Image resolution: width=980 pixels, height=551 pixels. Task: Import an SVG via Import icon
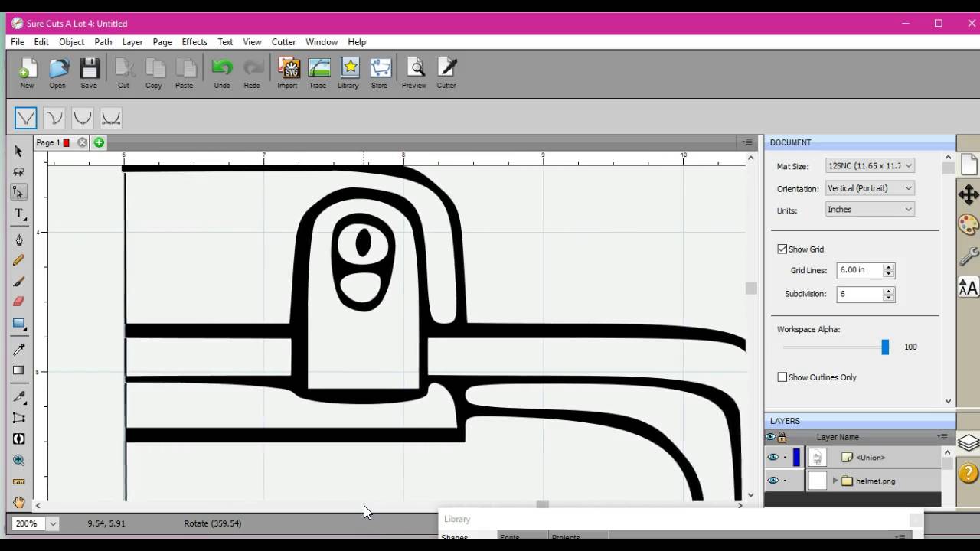pos(288,73)
